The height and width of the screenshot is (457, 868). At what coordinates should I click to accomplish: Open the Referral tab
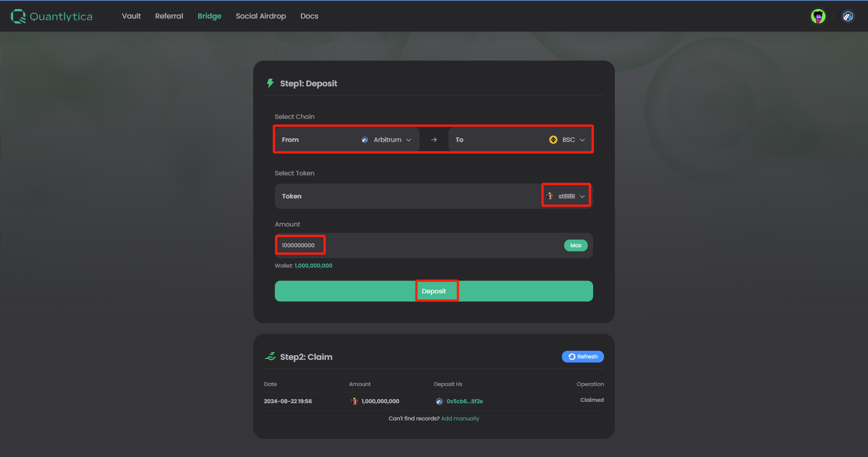click(x=169, y=16)
